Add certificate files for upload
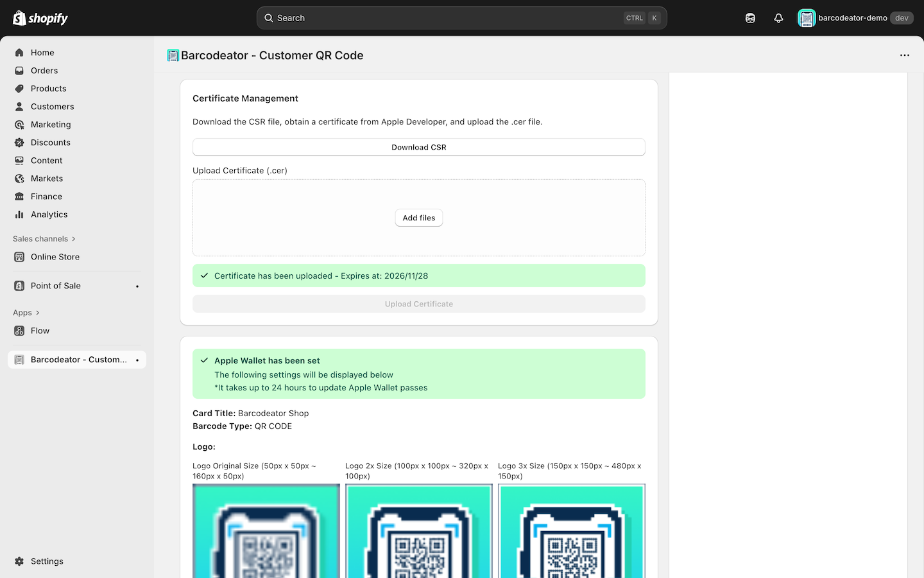The image size is (924, 578). (418, 218)
